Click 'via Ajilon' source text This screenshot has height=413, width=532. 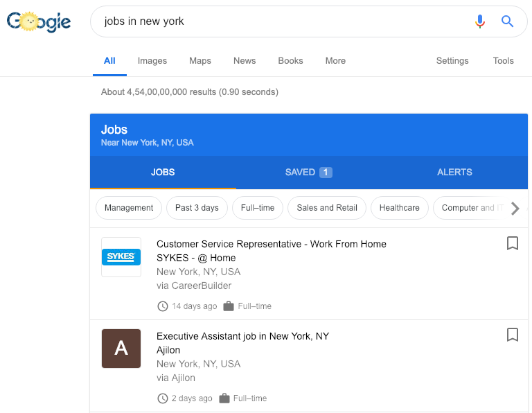click(176, 378)
